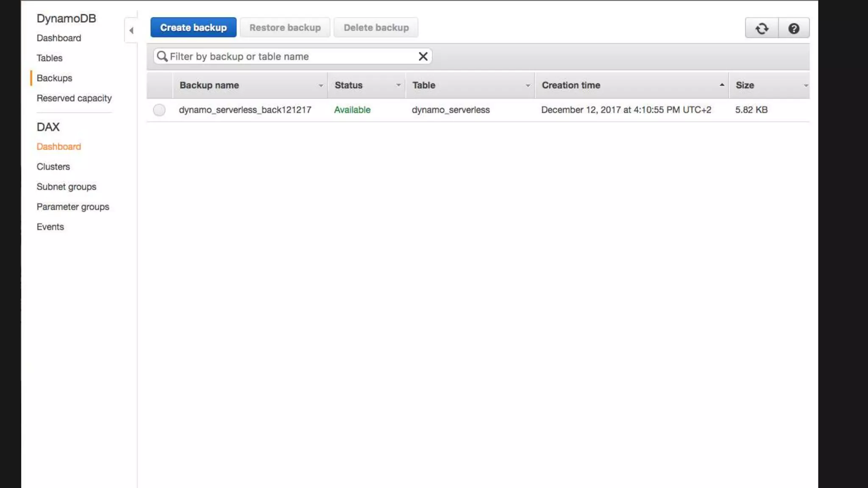868x488 pixels.
Task: Clear filter with the X icon
Action: 423,56
